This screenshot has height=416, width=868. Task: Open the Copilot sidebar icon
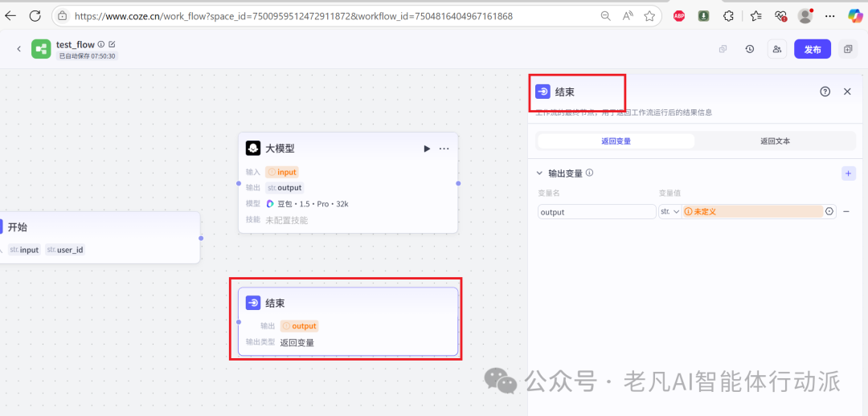tap(856, 16)
